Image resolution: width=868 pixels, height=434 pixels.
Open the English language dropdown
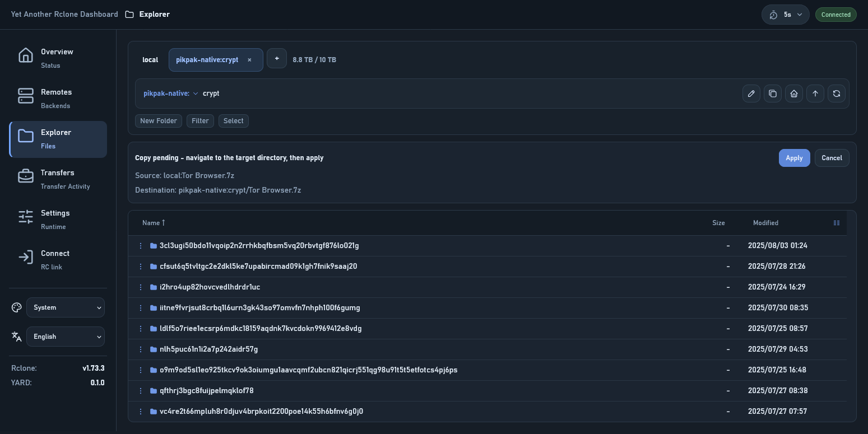(x=66, y=337)
